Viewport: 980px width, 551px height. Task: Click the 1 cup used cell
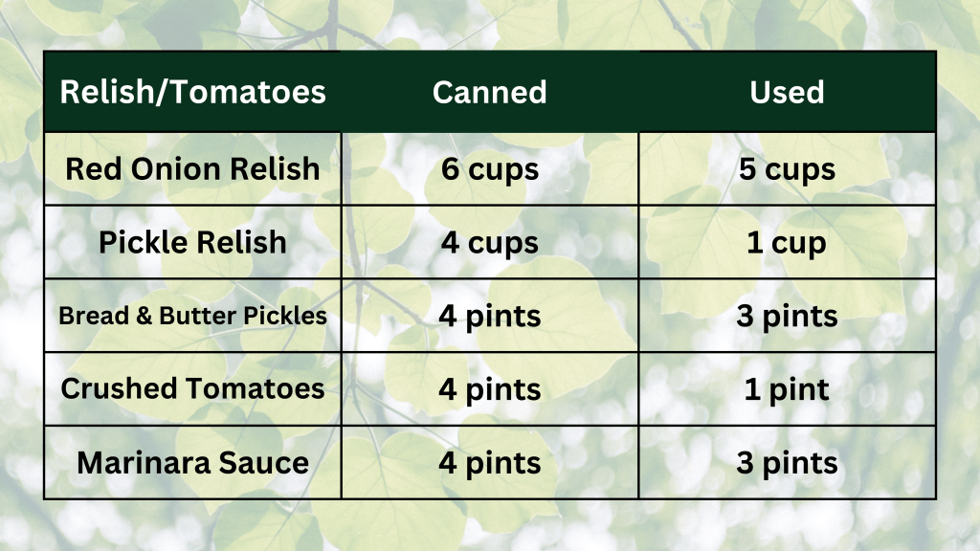point(787,242)
